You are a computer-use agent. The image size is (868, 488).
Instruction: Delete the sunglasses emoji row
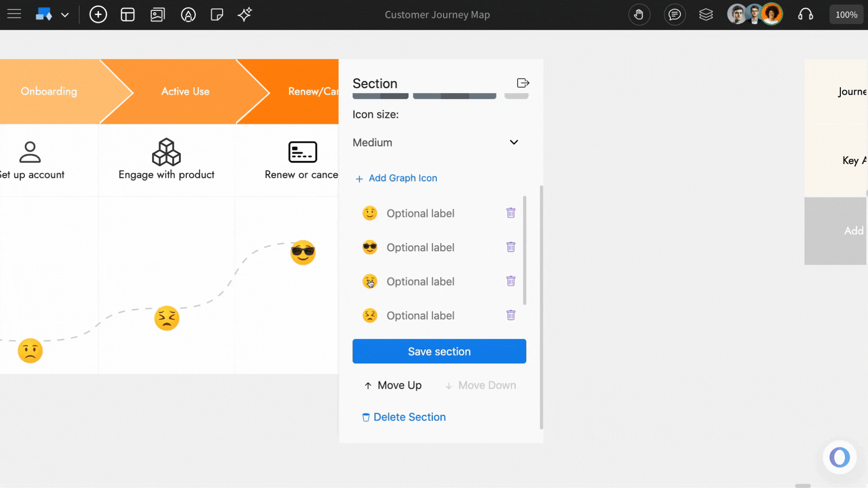click(x=511, y=247)
